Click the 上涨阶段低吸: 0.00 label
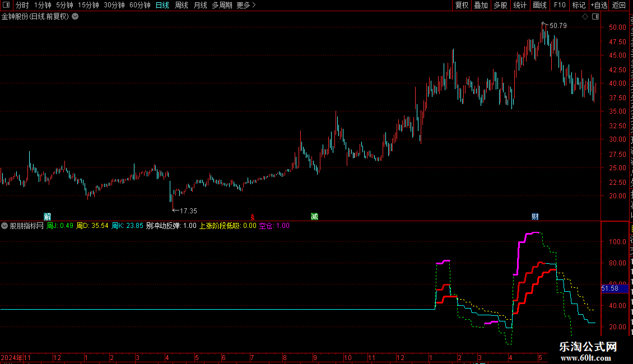 [x=227, y=226]
